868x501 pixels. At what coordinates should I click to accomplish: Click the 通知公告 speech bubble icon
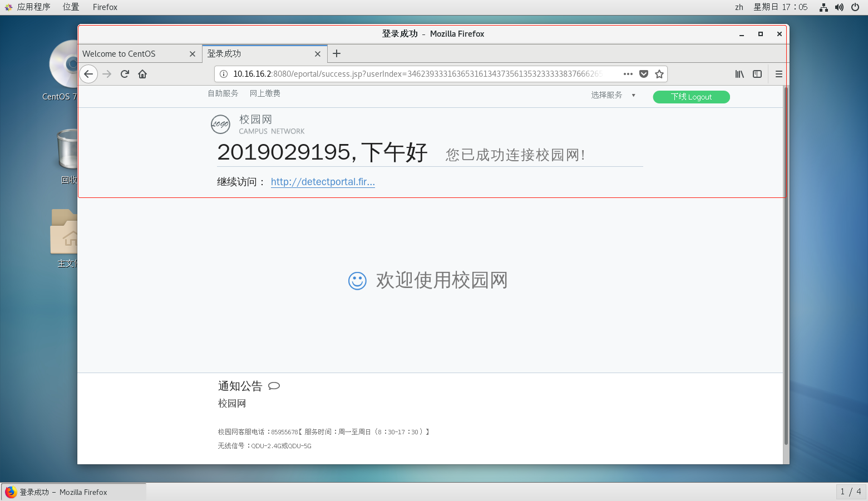click(x=274, y=386)
